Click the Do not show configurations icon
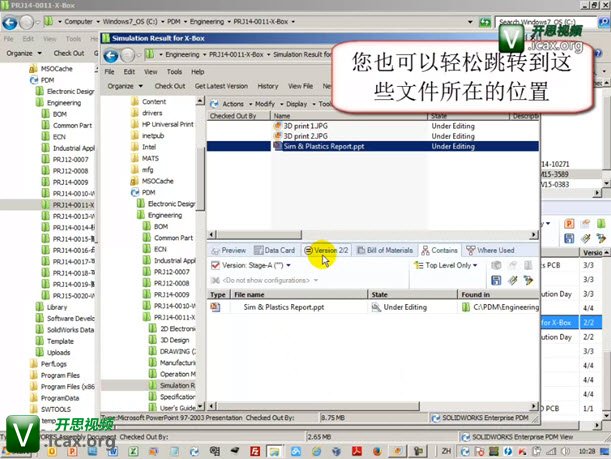Viewport: 611px width, 459px height. [x=215, y=280]
